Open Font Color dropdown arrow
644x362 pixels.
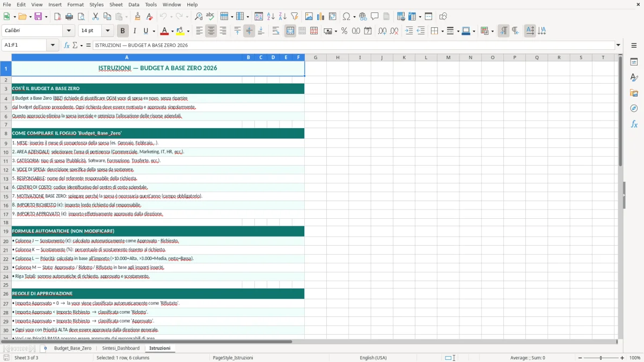tap(172, 31)
